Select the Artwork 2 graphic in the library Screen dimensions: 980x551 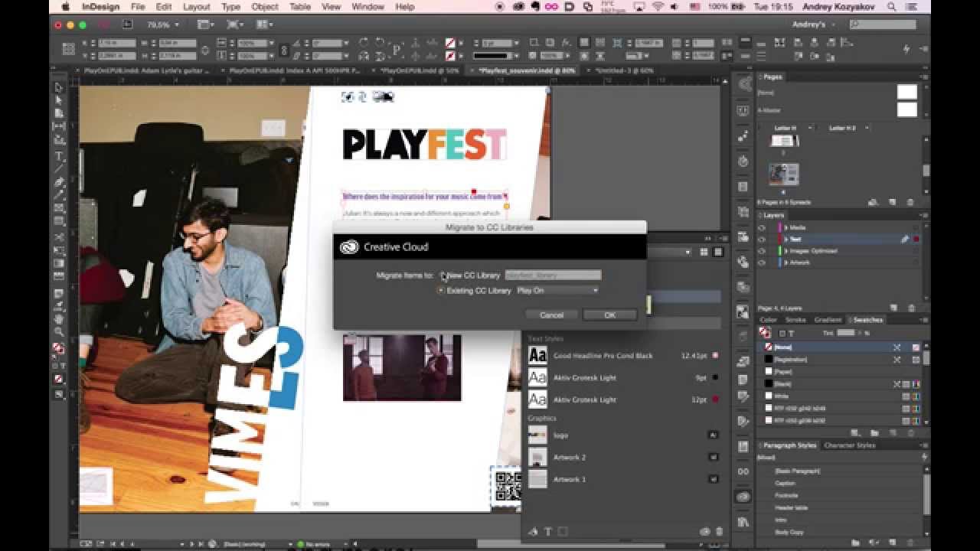623,457
